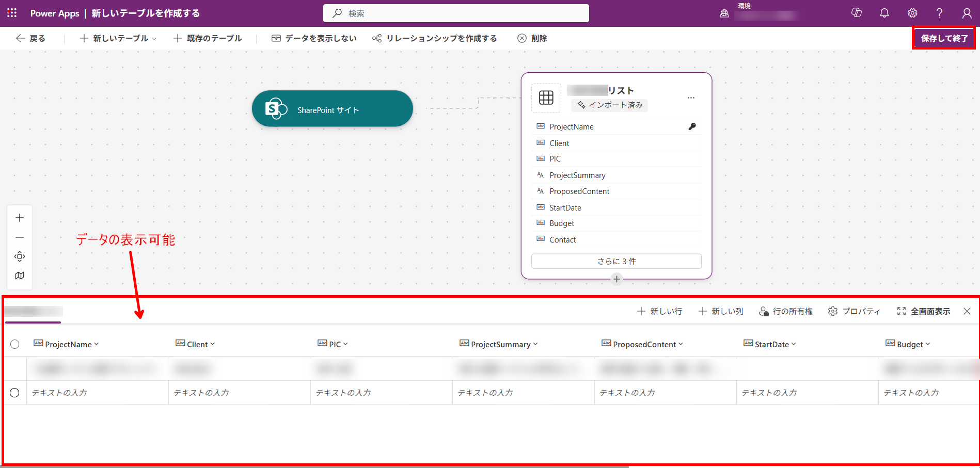Click 既存のテーブル
Viewport: 980px width, 468px height.
coord(207,38)
